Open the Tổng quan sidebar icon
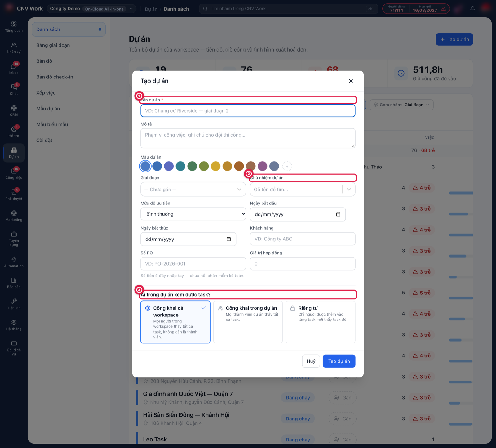Screen dimensions: 496x448 (14, 27)
